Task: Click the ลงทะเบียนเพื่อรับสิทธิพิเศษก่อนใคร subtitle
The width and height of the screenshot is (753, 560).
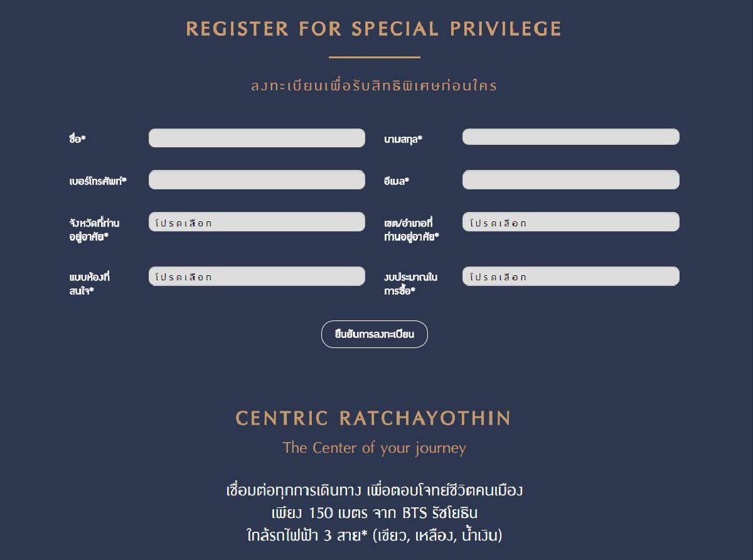Action: point(374,85)
